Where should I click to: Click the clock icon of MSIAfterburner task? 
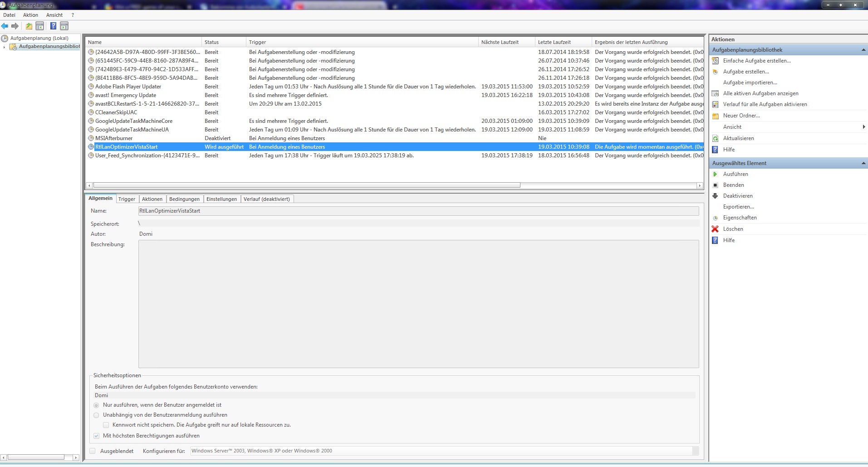[91, 138]
